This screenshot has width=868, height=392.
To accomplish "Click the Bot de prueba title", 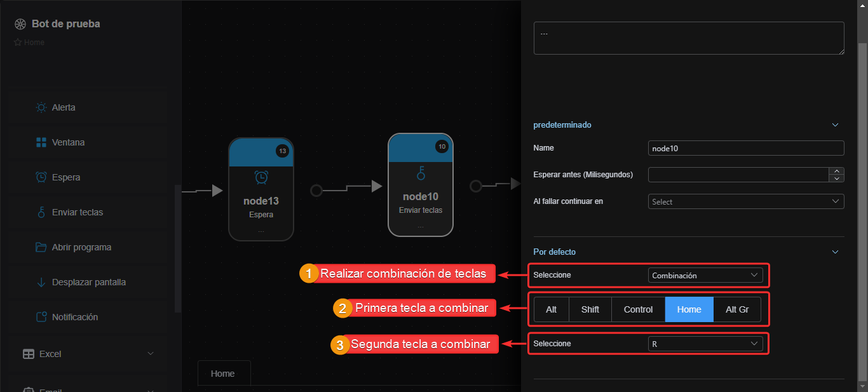I will click(x=66, y=24).
